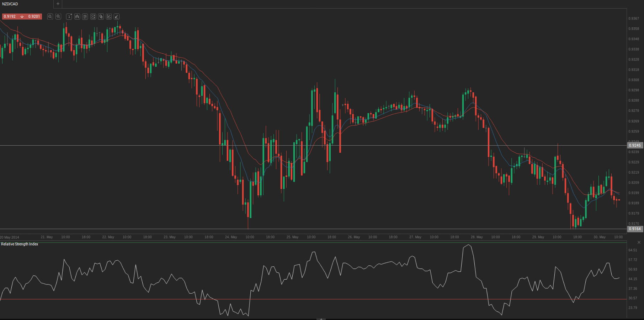Screen dimensions: 644x320
Task: Open the 1H timeframe selector
Action: (69, 17)
